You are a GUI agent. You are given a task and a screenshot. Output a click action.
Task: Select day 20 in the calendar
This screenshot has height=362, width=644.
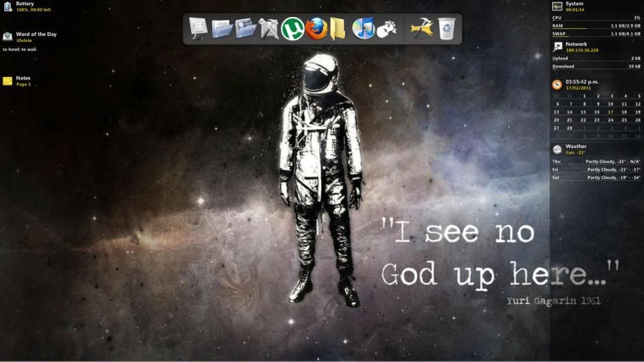click(556, 120)
